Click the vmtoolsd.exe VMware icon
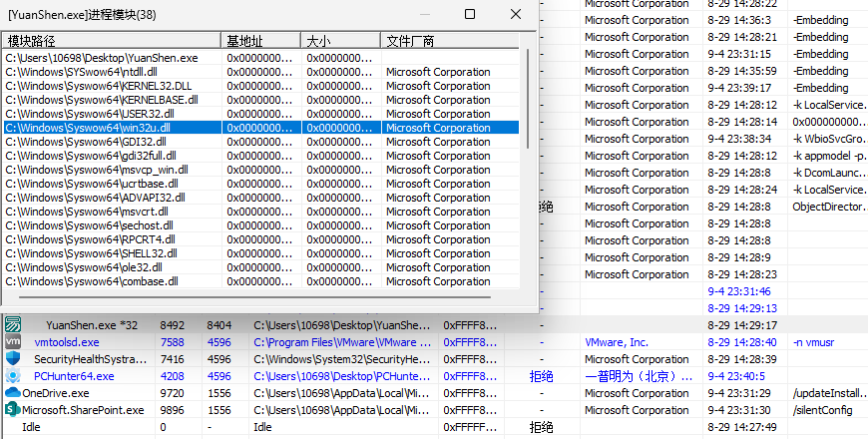Image resolution: width=868 pixels, height=439 pixels. point(13,342)
